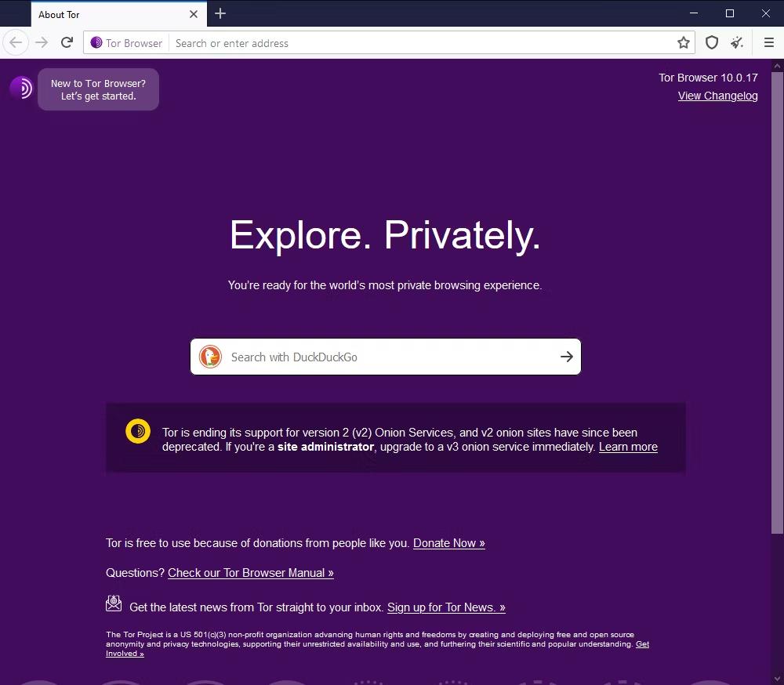Reload the About Tor page
Screen dimensions: 784x685
click(x=67, y=42)
